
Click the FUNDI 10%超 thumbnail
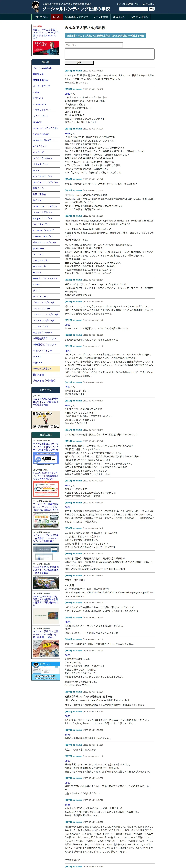46,520
